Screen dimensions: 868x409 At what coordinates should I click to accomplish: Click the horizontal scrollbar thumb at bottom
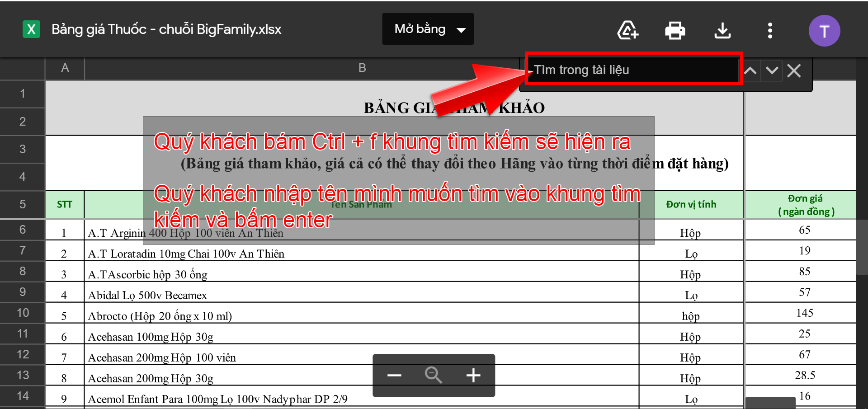pos(770,403)
